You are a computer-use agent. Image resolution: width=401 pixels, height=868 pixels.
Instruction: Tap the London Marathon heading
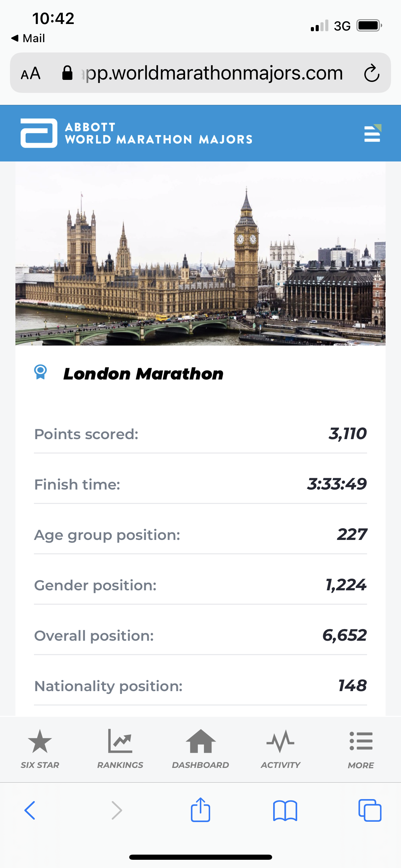pos(143,374)
